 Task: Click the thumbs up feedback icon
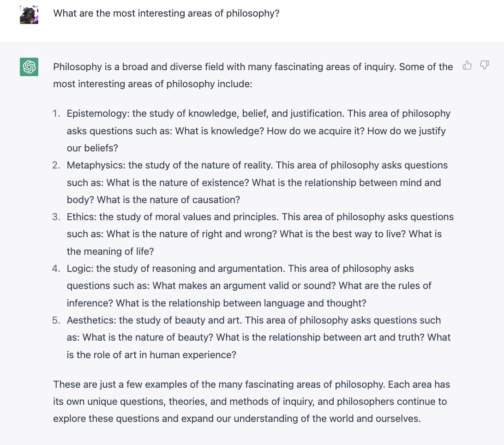[467, 66]
